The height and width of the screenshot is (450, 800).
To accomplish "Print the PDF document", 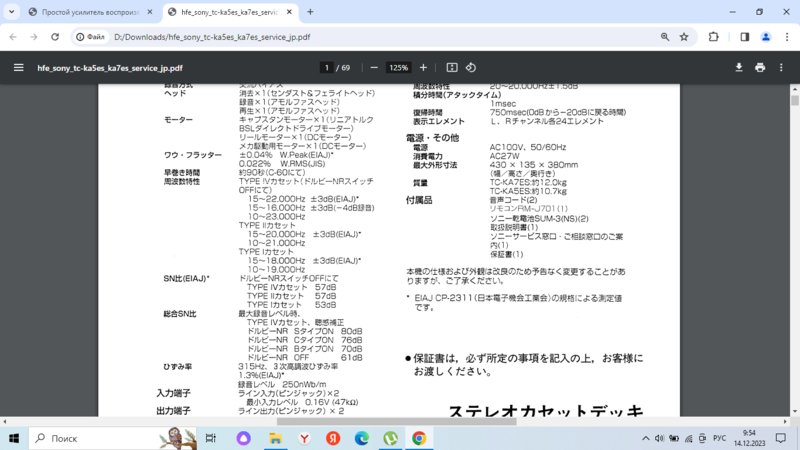I will [760, 67].
